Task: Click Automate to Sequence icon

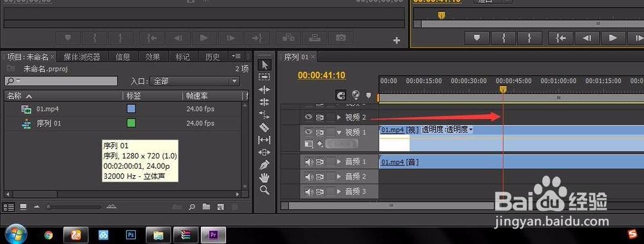Action: (177, 207)
